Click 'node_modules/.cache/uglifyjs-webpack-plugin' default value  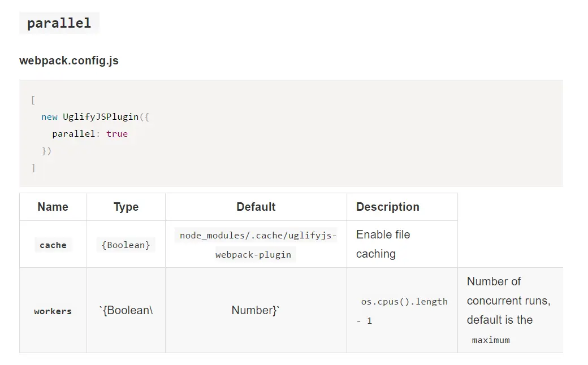tap(256, 245)
